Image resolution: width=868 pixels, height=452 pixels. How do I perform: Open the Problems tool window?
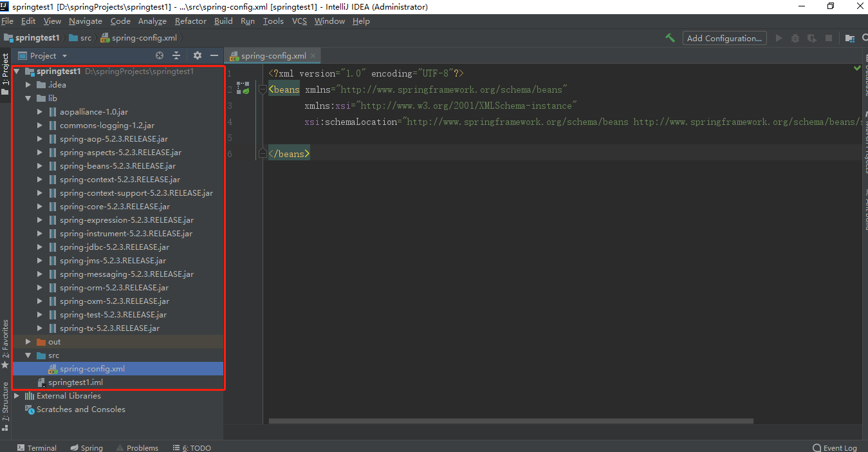coord(137,447)
